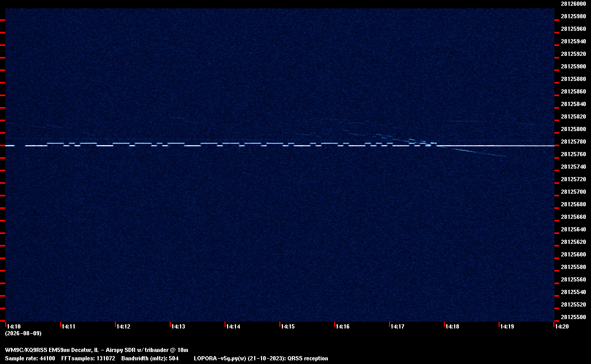Viewport: 591px width, 364px height.
Task: Click the 14:12 time axis label
Action: coord(123,326)
